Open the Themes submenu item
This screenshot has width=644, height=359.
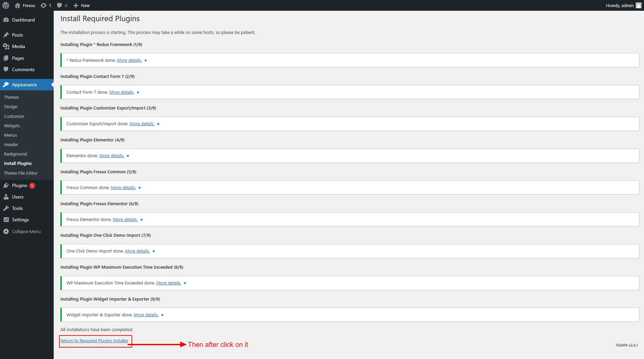pos(11,97)
